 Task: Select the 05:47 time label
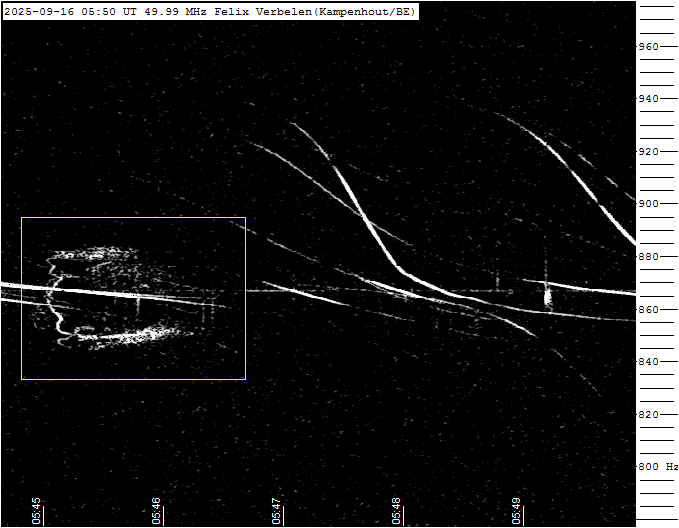(x=277, y=510)
